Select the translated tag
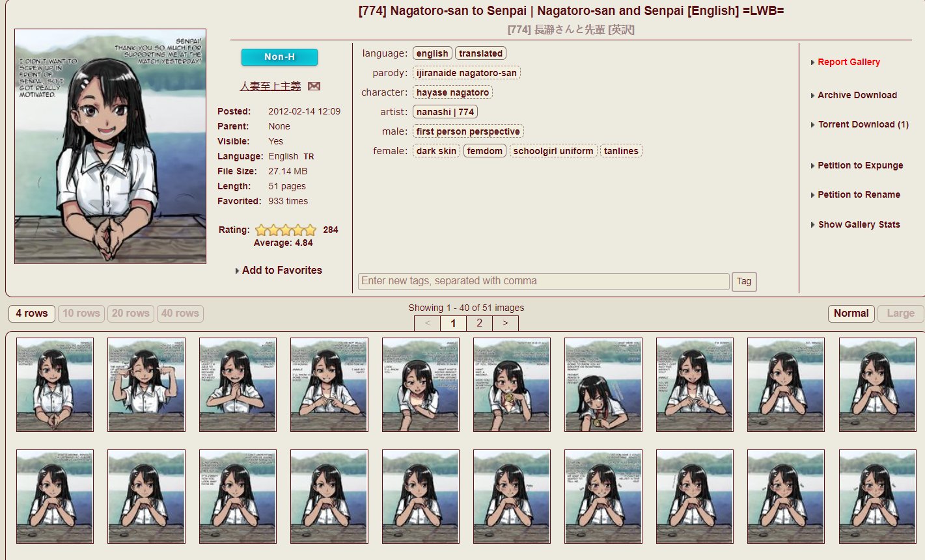The width and height of the screenshot is (925, 560). pos(480,53)
